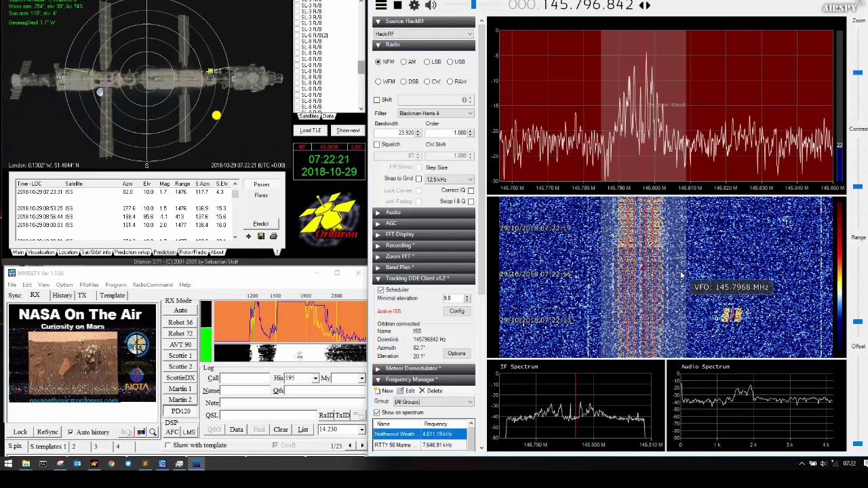Click MMSSTV color adjust picture icon
868x488 pixels.
coord(141,432)
